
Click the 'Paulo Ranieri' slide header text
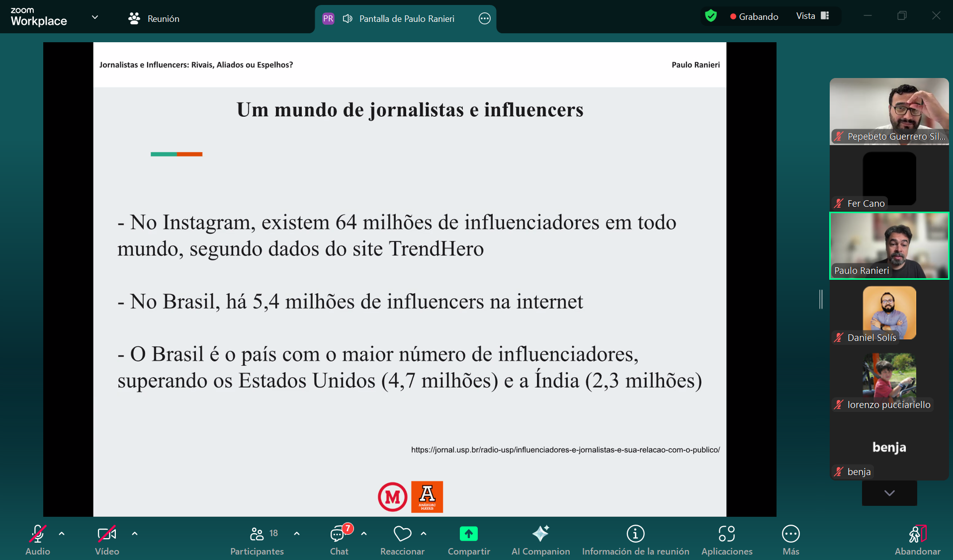click(x=695, y=65)
